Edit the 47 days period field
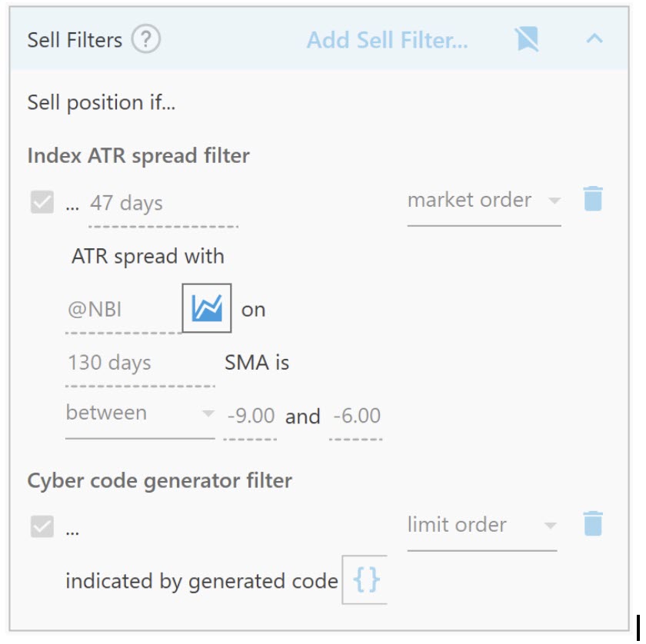The image size is (646, 644). tap(162, 204)
